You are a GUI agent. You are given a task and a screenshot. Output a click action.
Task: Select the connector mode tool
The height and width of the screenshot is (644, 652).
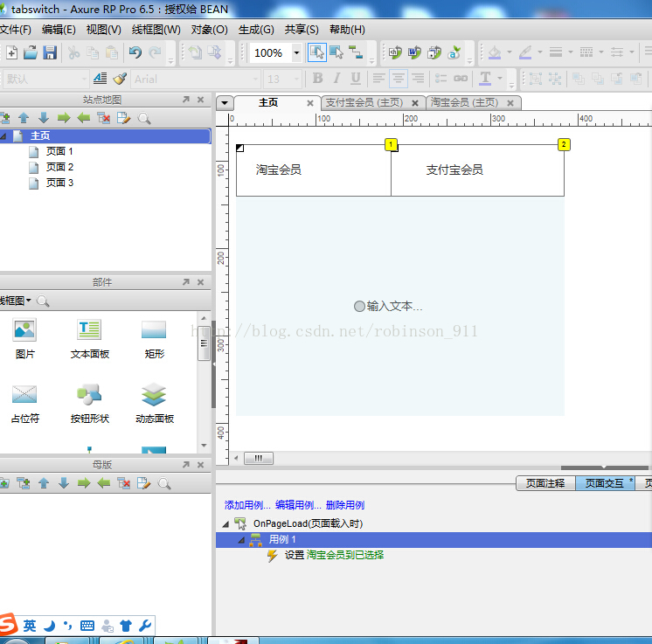coord(356,52)
